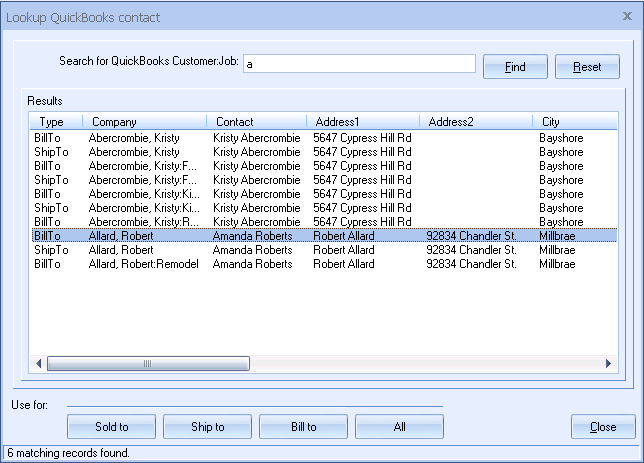This screenshot has height=463, width=644.
Task: Select the Allard, Robert:Remodel BillTo row
Action: point(143,264)
